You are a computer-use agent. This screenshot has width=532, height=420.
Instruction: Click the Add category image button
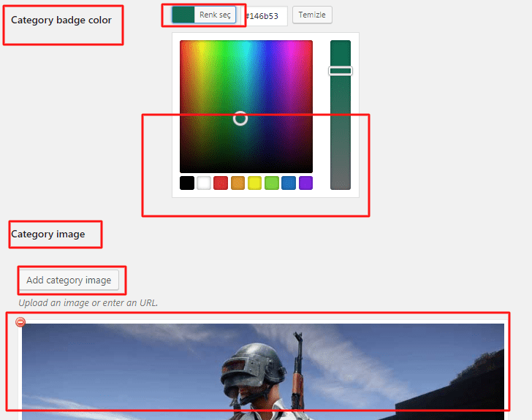[x=69, y=280]
